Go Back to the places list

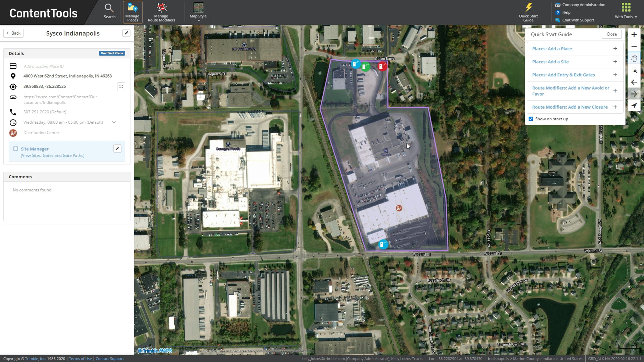[13, 33]
